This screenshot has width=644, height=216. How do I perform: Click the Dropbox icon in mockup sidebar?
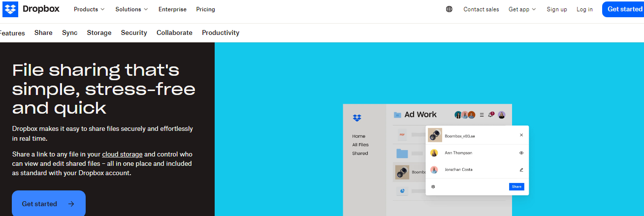[357, 118]
